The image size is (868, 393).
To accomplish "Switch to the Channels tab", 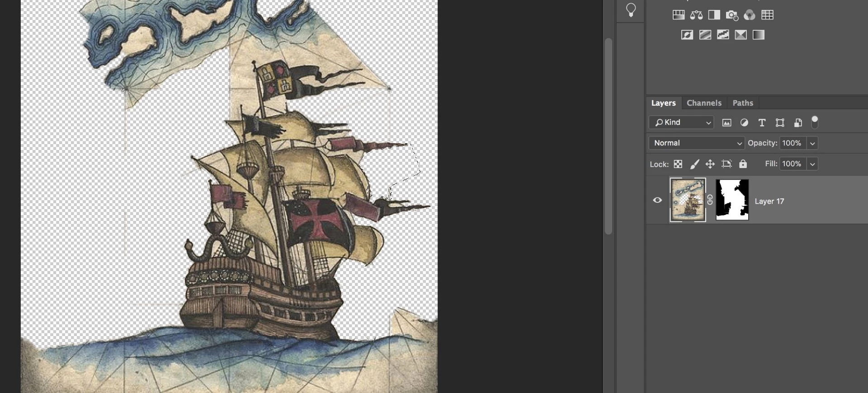I will point(704,103).
